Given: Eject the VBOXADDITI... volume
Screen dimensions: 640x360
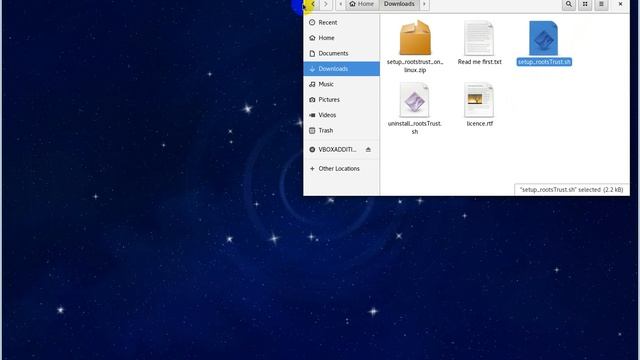Looking at the screenshot, I should (x=368, y=150).
